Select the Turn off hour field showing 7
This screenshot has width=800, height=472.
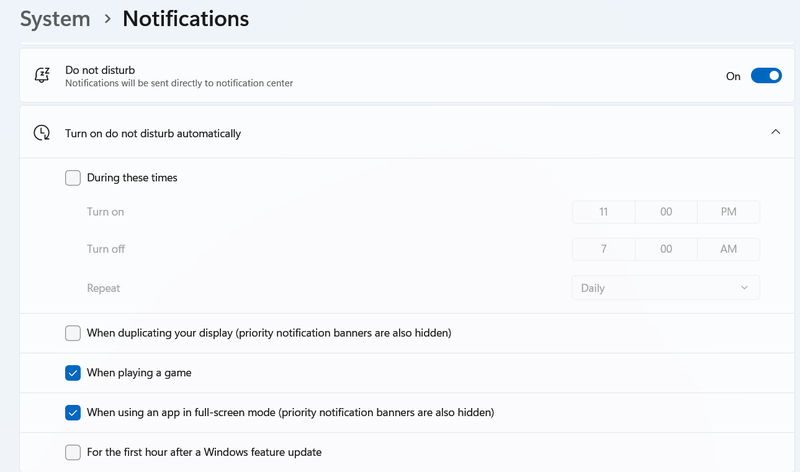click(x=604, y=249)
